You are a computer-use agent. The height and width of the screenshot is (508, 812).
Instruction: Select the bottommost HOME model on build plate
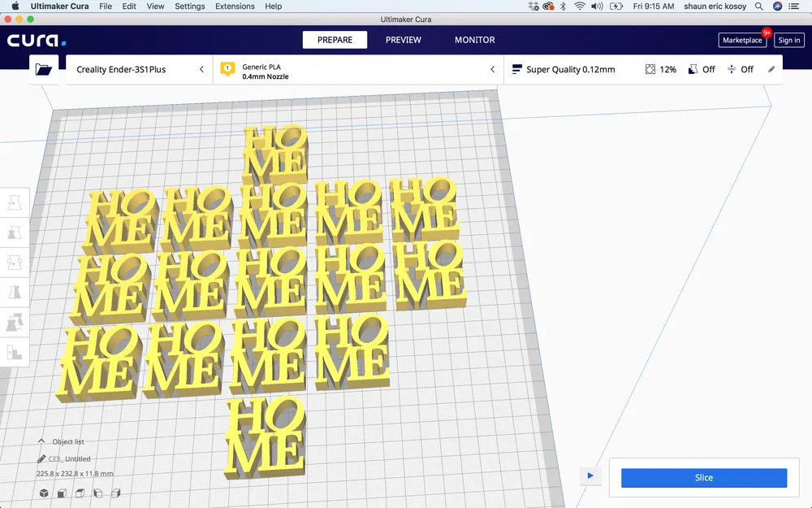click(x=266, y=436)
